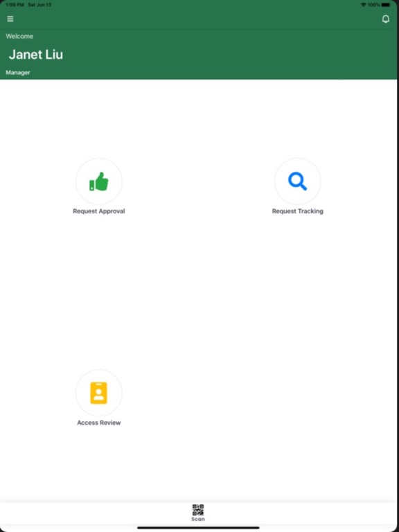Tap the blue magnifier Request Tracking icon

(x=298, y=181)
